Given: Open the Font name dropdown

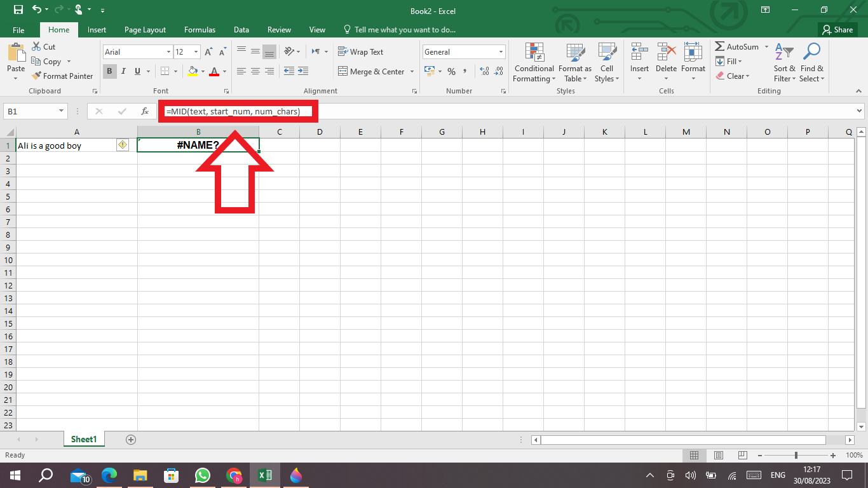Looking at the screenshot, I should coord(167,51).
